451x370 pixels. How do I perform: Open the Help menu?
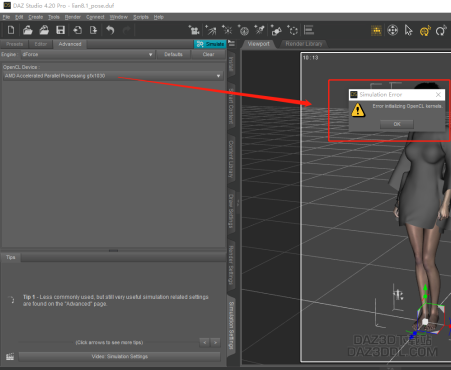tap(159, 17)
